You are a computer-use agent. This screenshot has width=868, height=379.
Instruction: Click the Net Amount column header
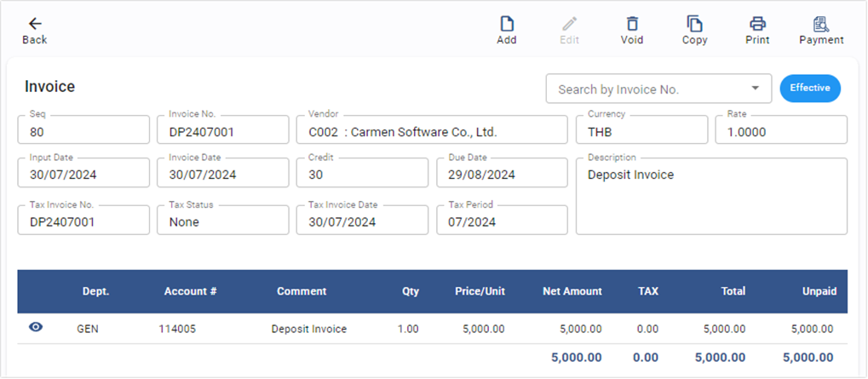point(572,291)
